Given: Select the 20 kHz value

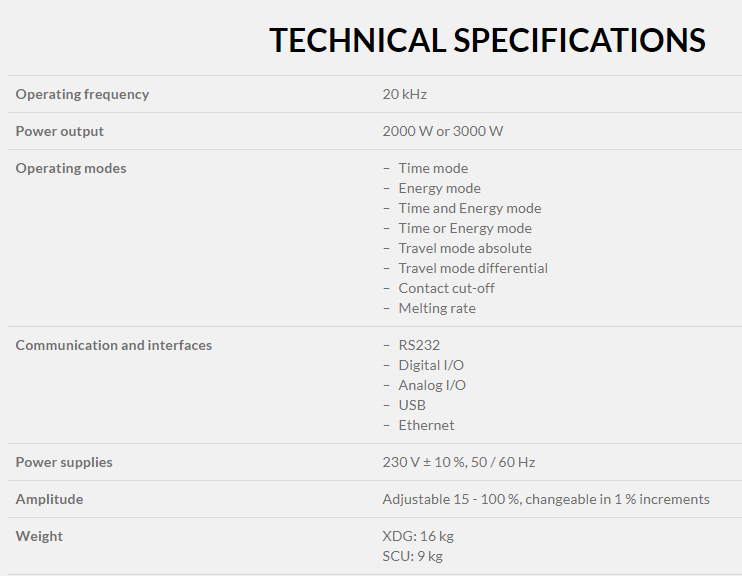Looking at the screenshot, I should click(404, 94).
